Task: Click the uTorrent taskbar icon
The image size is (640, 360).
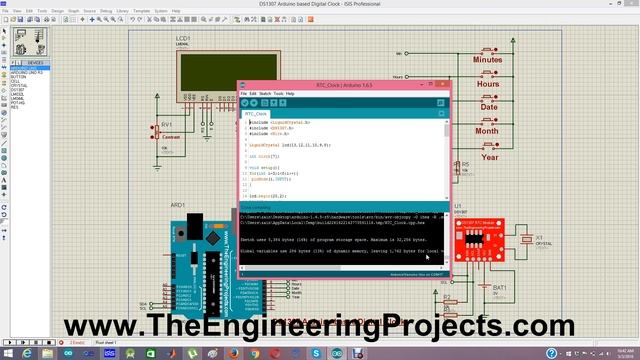Action: [192, 353]
